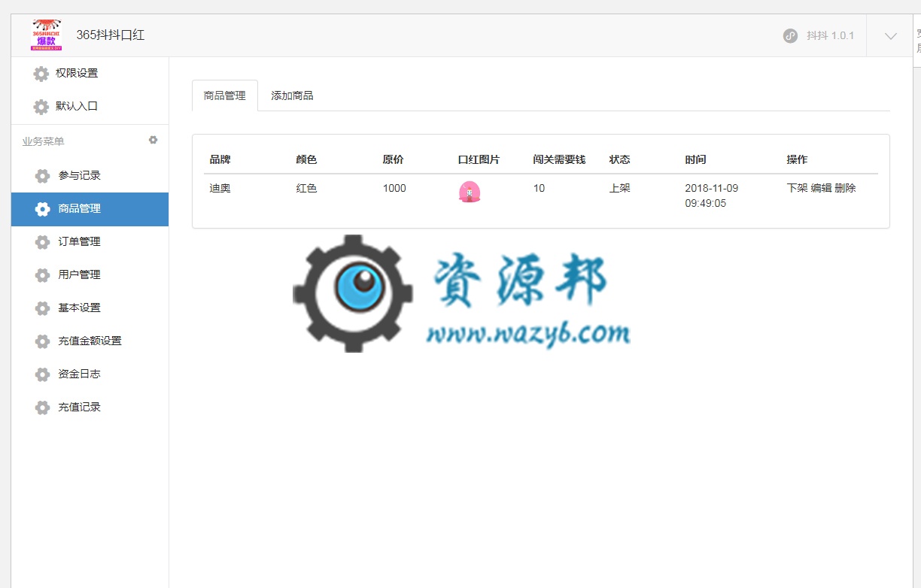Click the 迪奥 brand cell
Screen dimensions: 921x588
220,188
